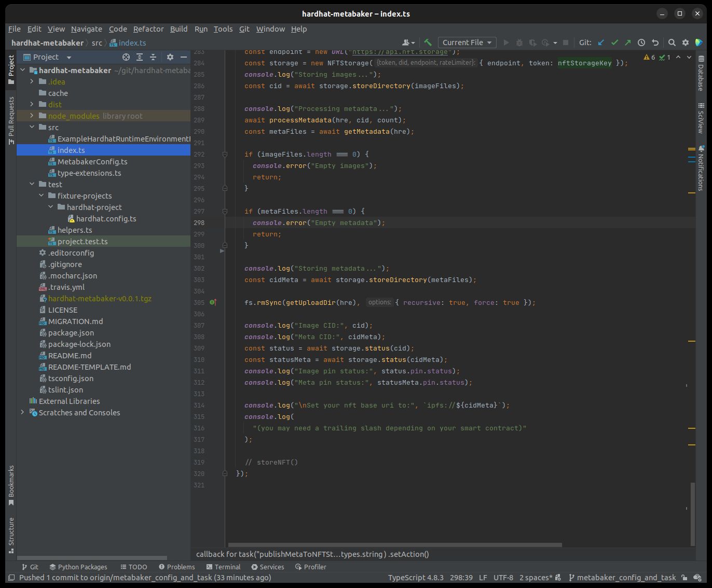The width and height of the screenshot is (712, 588).
Task: Click the line 298:39 position widget
Action: (461, 577)
